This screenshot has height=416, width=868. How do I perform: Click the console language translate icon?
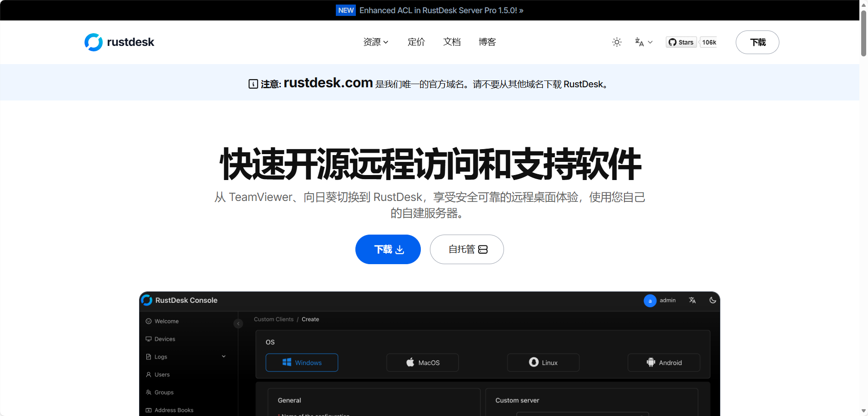pyautogui.click(x=692, y=301)
